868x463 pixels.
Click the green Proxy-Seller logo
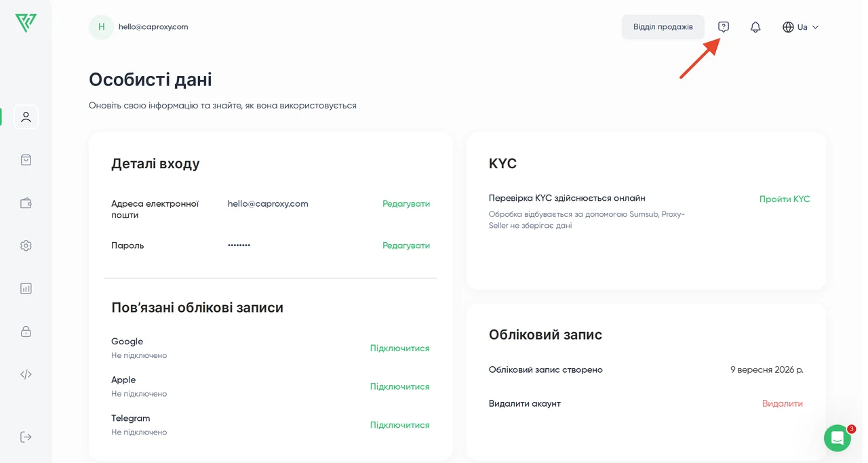coord(26,23)
